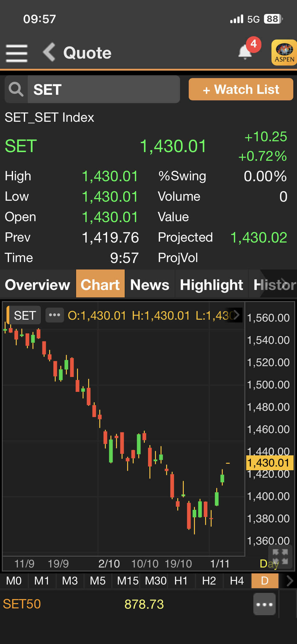Tap the ASPEN logo icon
This screenshot has width=297, height=644.
[x=284, y=52]
